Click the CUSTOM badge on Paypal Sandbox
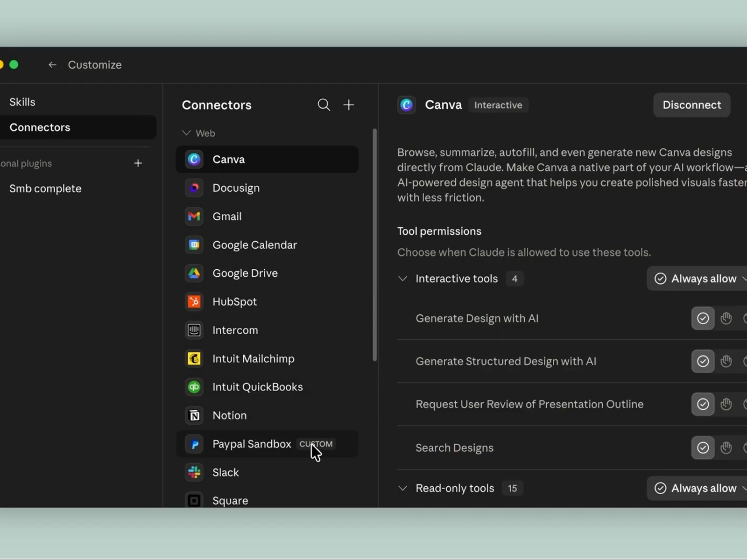The width and height of the screenshot is (747, 560). 316,444
